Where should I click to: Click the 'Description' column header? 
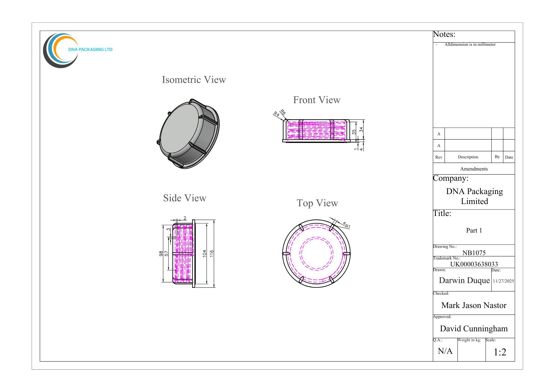pyautogui.click(x=468, y=157)
